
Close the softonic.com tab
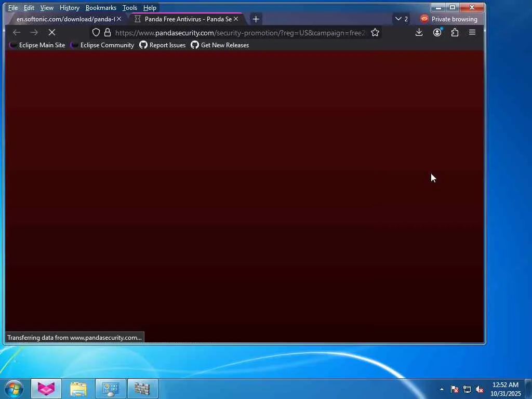(x=119, y=19)
